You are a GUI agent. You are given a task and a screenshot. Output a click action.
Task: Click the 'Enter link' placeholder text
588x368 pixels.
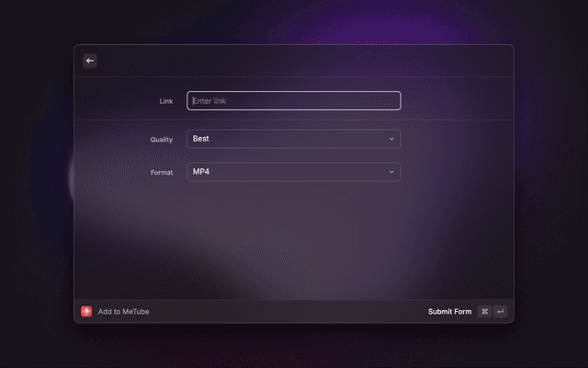[209, 101]
